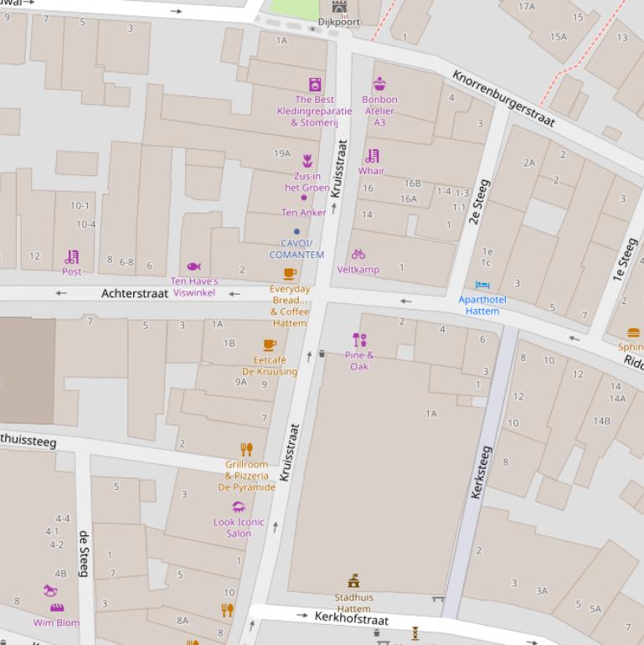This screenshot has height=645, width=644.
Task: Click the Dijkpoort castle gate icon
Action: click(x=339, y=8)
